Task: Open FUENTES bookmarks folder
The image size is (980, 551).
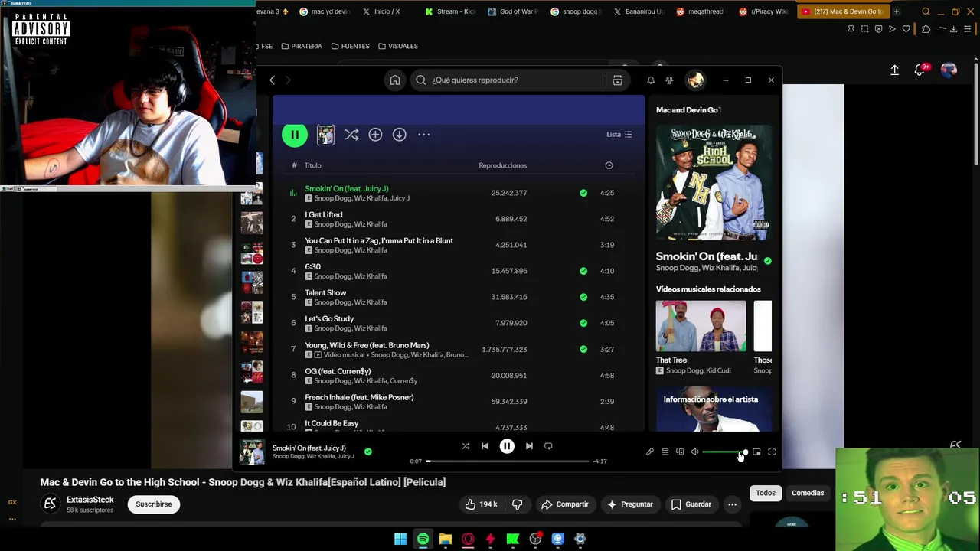Action: coord(351,46)
